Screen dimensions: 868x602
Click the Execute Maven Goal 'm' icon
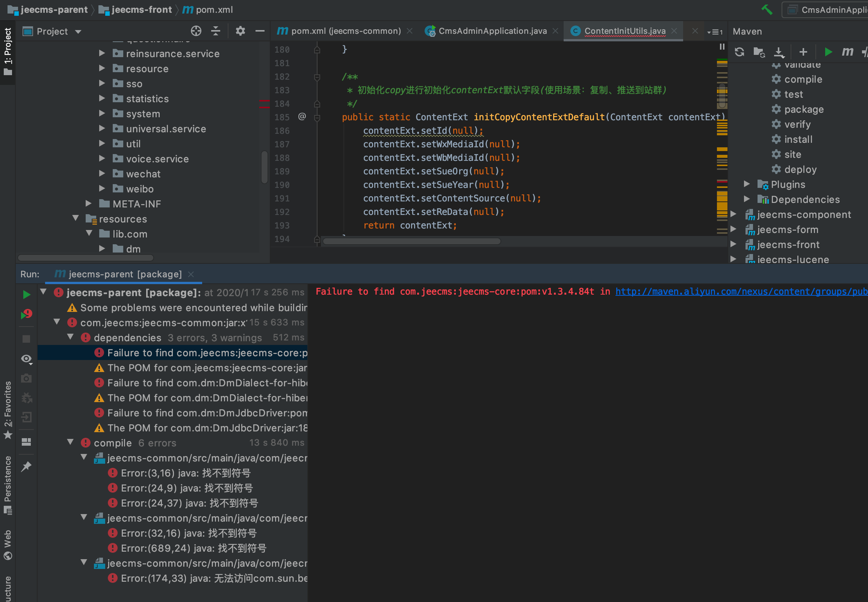tap(847, 52)
